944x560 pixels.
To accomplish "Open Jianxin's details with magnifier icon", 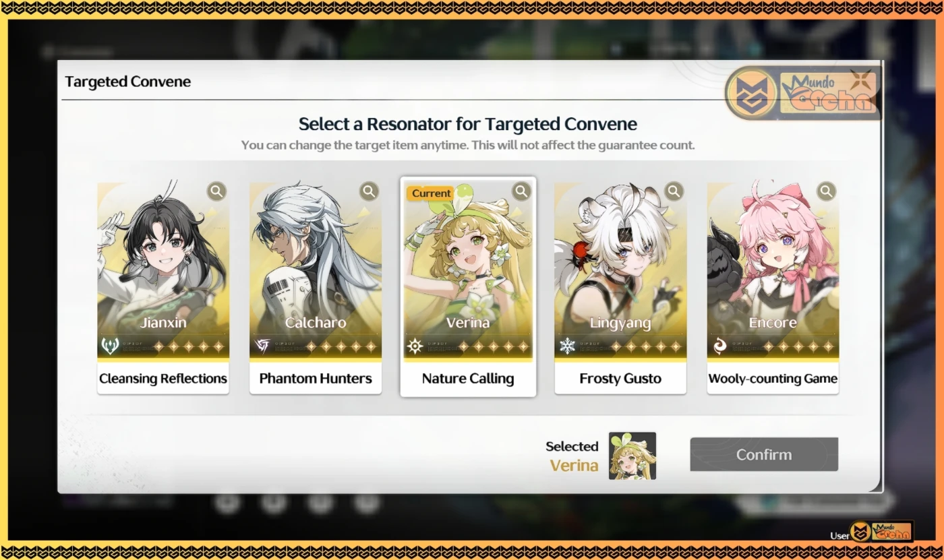I will tap(216, 191).
